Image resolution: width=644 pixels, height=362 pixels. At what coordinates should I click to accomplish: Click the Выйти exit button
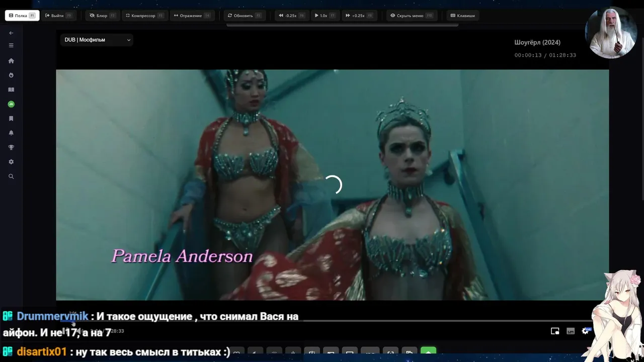[x=58, y=16]
